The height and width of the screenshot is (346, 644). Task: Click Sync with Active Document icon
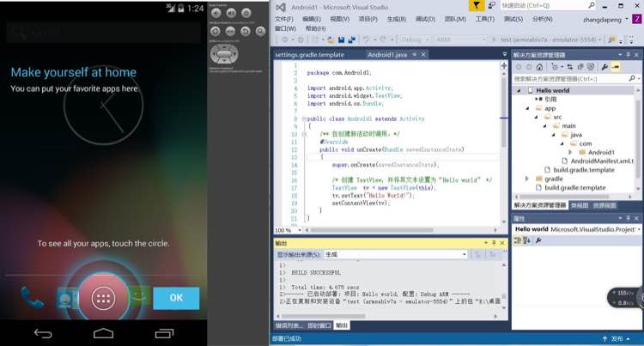[x=569, y=67]
